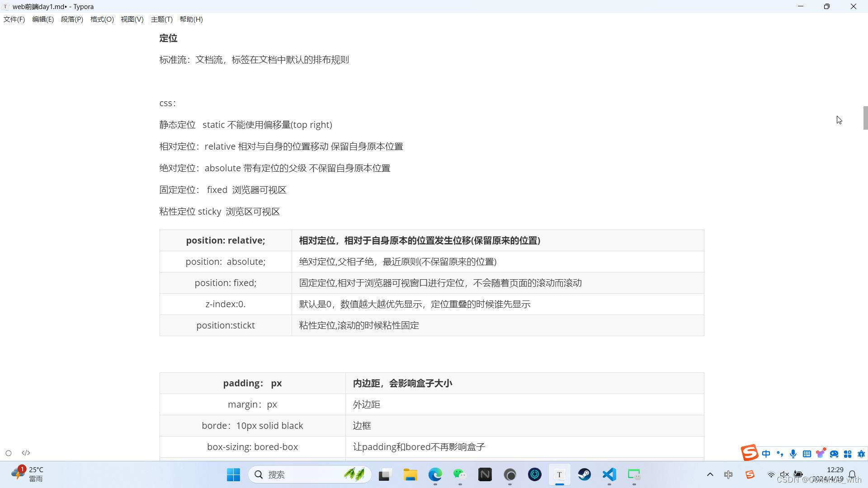The height and width of the screenshot is (488, 868).
Task: Switch to source code mode
Action: (x=26, y=453)
